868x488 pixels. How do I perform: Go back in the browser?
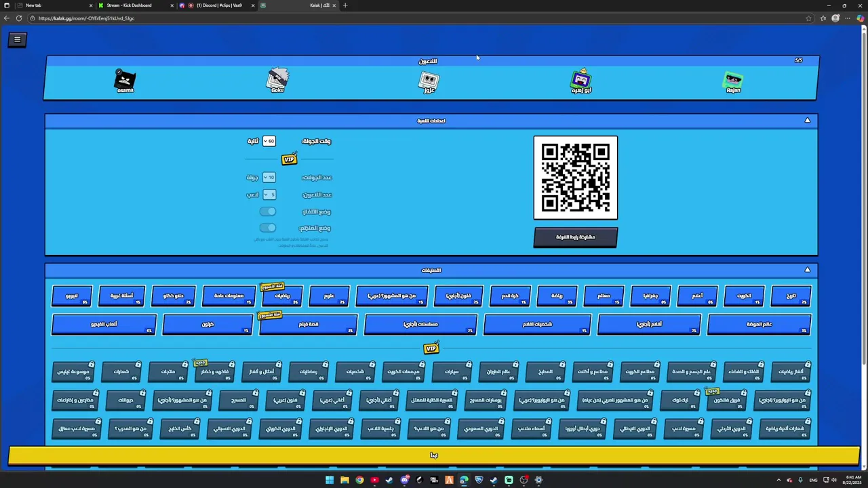pos(6,18)
